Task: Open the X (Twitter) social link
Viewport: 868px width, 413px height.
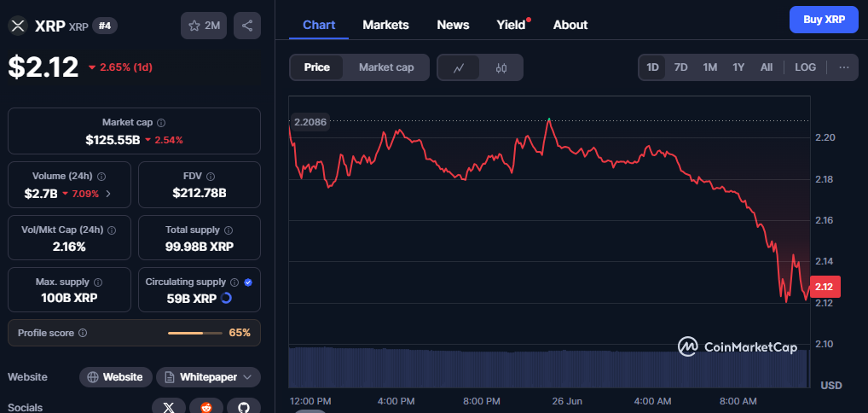Action: (169, 408)
